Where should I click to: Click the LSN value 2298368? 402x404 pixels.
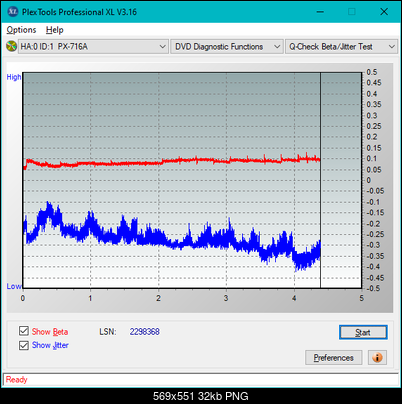pyautogui.click(x=145, y=332)
